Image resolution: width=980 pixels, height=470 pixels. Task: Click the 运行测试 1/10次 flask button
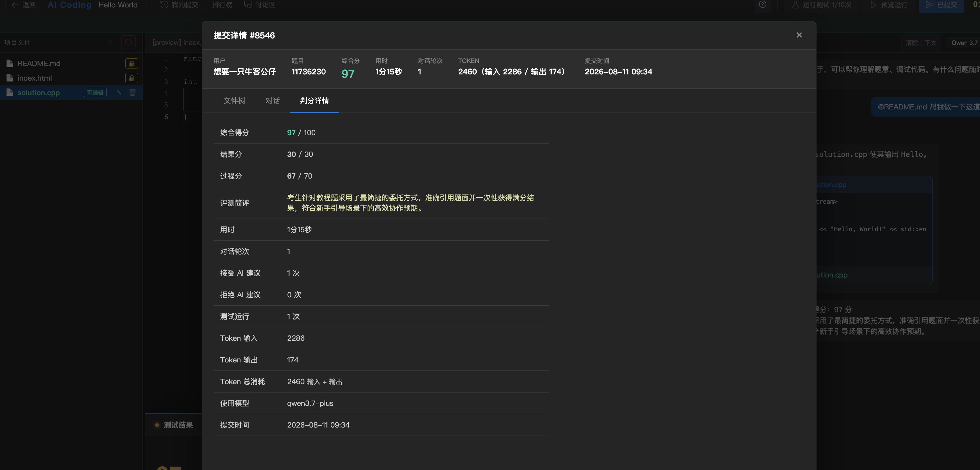pos(821,5)
